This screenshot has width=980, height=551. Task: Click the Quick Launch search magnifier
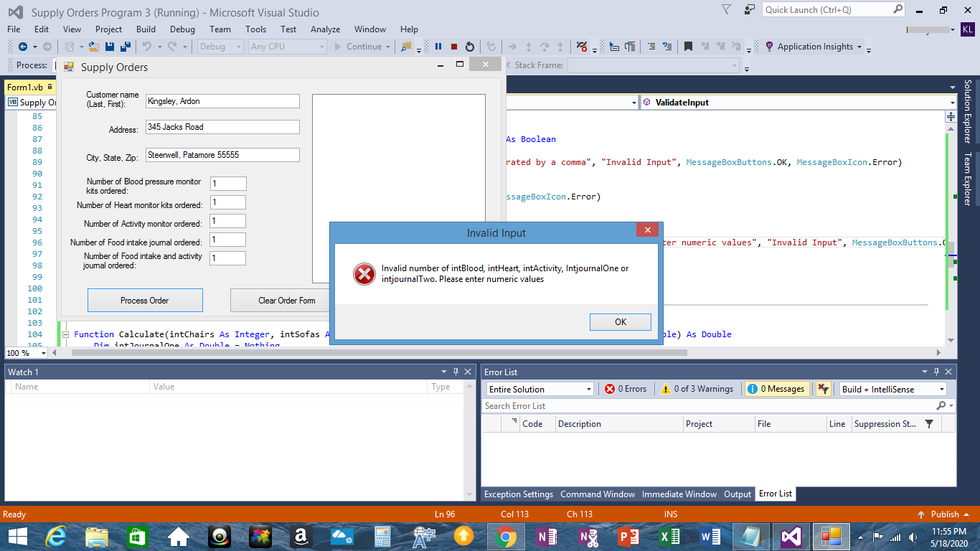pos(898,9)
